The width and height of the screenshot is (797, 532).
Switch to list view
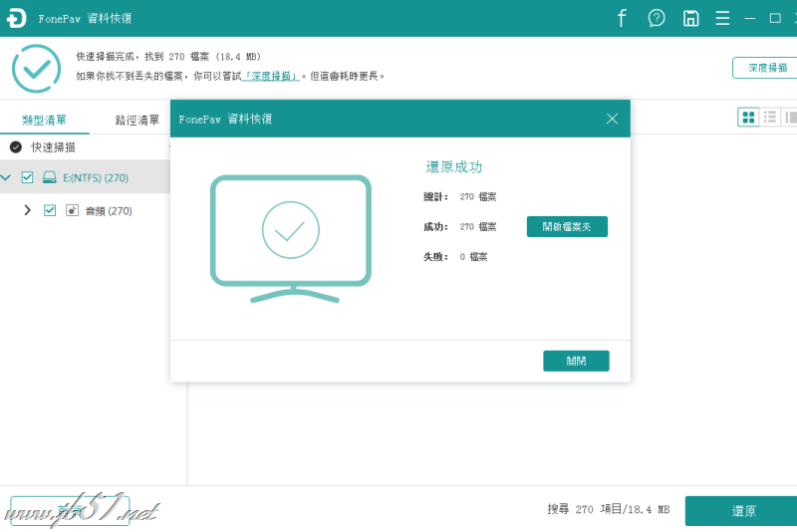pos(769,118)
